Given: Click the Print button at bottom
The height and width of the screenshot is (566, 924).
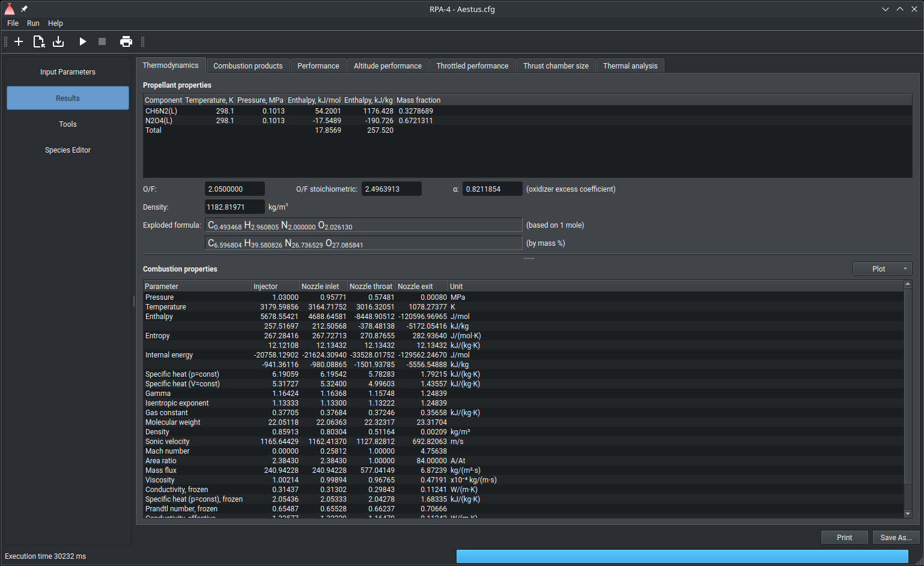Looking at the screenshot, I should point(844,537).
